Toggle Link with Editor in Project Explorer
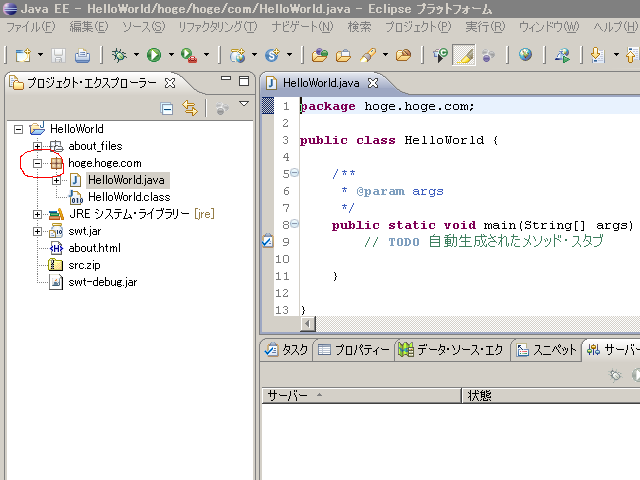The image size is (640, 480). [190, 108]
